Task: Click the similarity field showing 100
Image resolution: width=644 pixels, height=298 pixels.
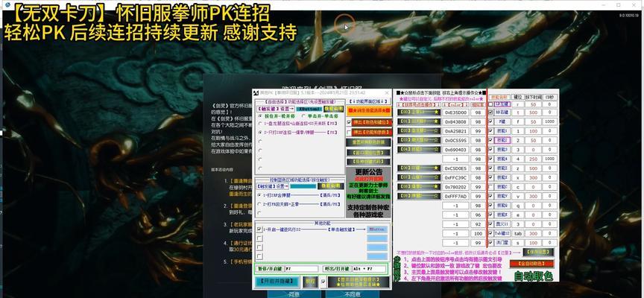Action: pyautogui.click(x=478, y=233)
